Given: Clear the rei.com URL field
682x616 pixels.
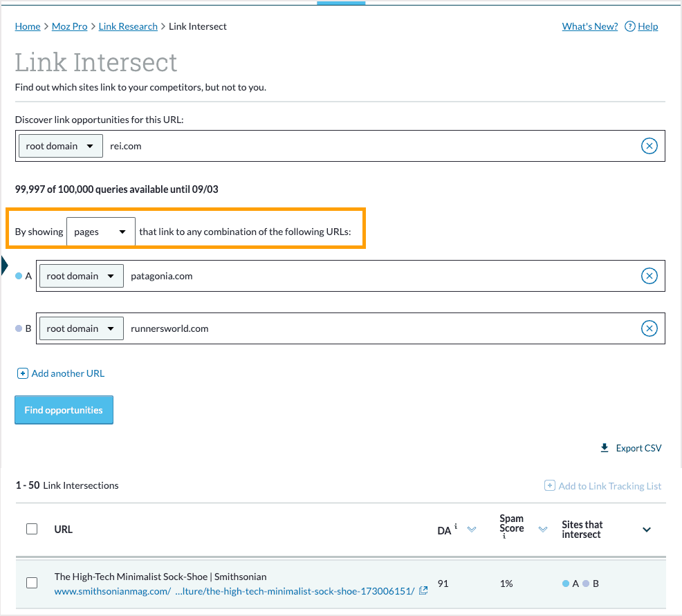Looking at the screenshot, I should [x=649, y=146].
